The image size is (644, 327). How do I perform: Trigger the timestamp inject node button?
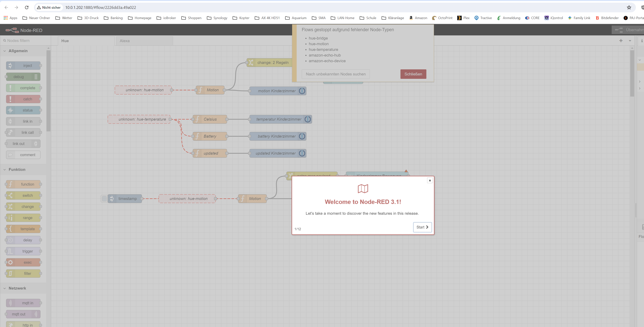tap(104, 199)
